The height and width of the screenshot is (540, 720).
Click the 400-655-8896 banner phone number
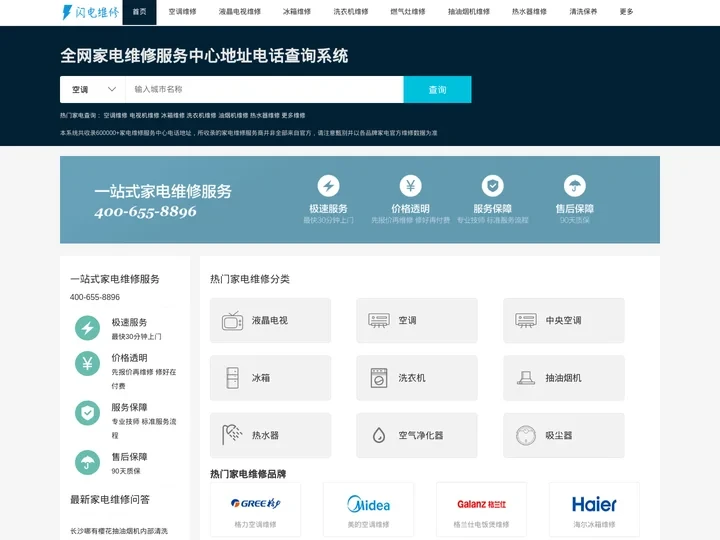[146, 211]
